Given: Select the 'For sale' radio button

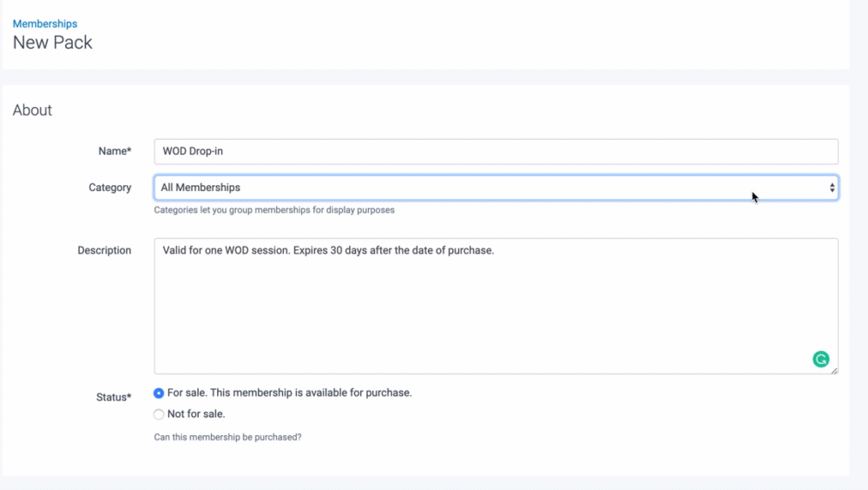Looking at the screenshot, I should 159,394.
